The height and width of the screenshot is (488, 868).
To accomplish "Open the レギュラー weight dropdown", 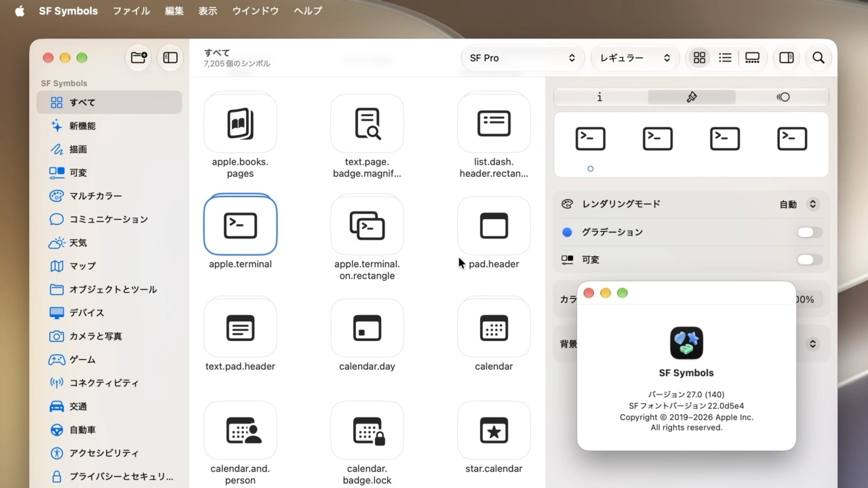I will pos(635,58).
